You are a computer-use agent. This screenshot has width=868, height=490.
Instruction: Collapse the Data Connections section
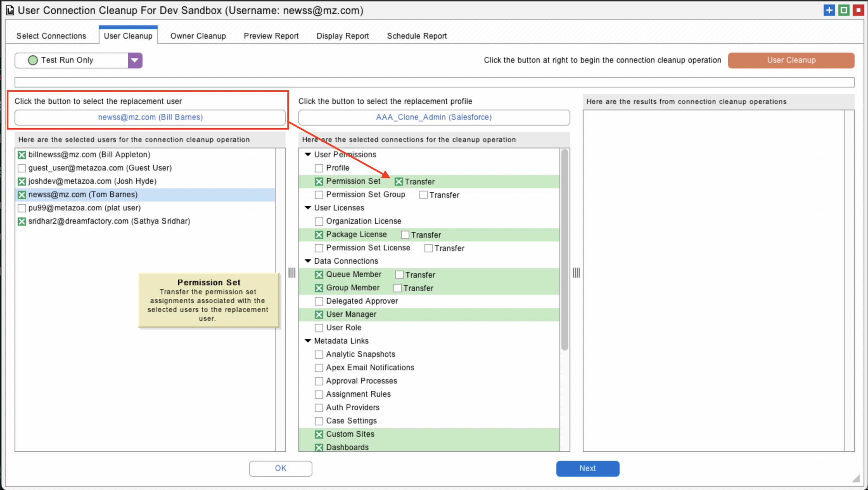click(x=308, y=261)
